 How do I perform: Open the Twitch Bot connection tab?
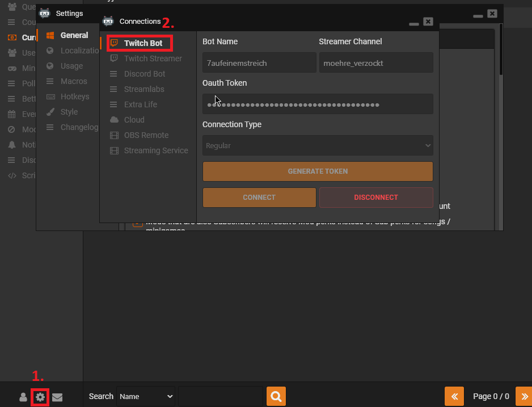[143, 43]
